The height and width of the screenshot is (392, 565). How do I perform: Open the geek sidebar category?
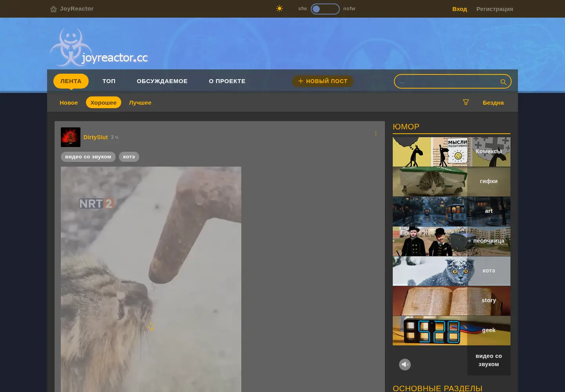tap(452, 330)
